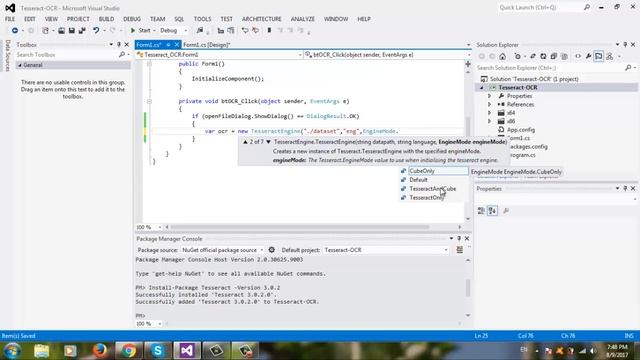Toggle Package Manager Console auto-hide pin
This screenshot has width=640, height=360.
tap(459, 238)
